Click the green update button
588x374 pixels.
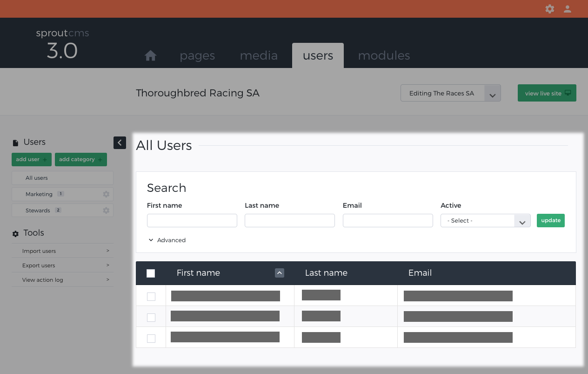coord(551,220)
